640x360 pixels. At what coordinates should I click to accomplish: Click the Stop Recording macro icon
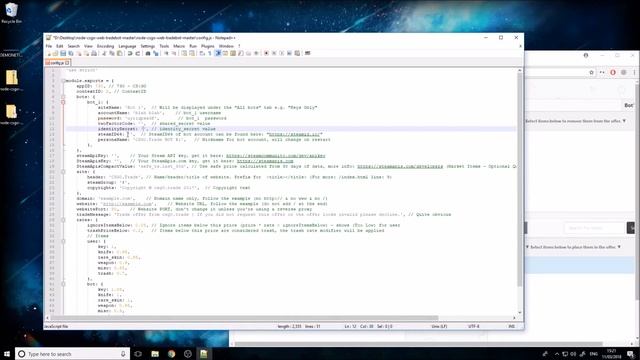coord(274,53)
